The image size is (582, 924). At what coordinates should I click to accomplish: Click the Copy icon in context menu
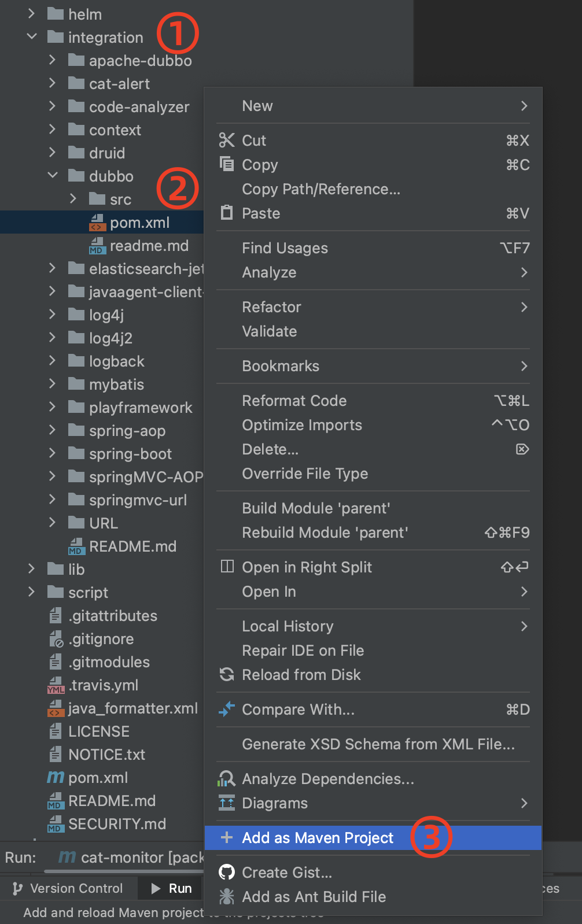point(227,164)
